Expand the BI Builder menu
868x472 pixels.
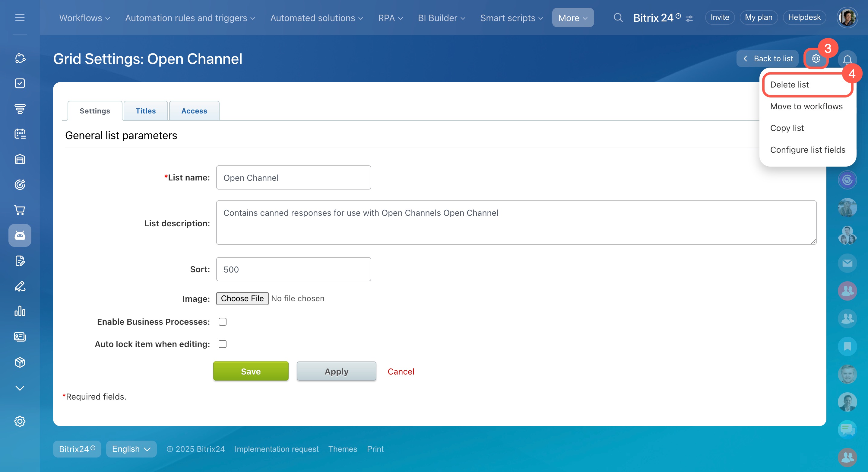pyautogui.click(x=442, y=18)
